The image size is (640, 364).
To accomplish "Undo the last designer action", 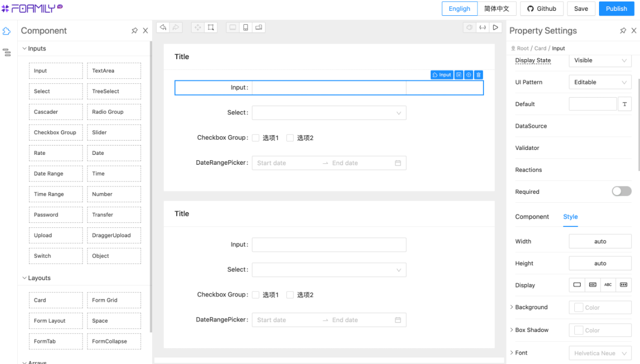I will [x=163, y=27].
